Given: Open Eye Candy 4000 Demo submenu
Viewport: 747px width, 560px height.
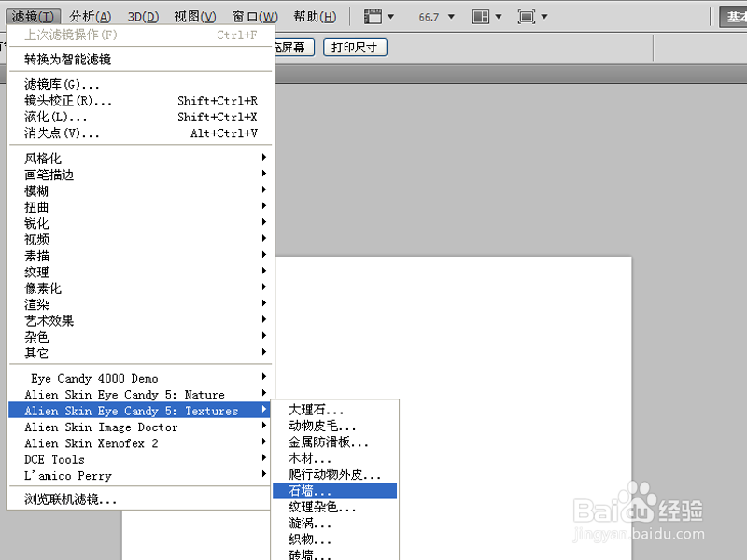Looking at the screenshot, I should pos(141,378).
